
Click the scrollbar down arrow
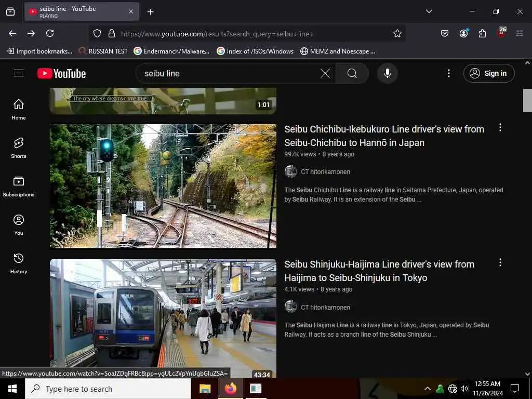click(x=527, y=374)
